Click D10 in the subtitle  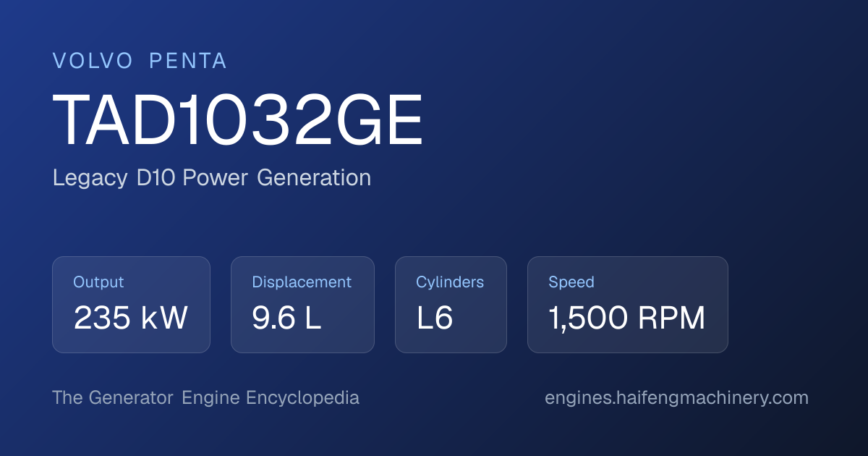click(156, 178)
